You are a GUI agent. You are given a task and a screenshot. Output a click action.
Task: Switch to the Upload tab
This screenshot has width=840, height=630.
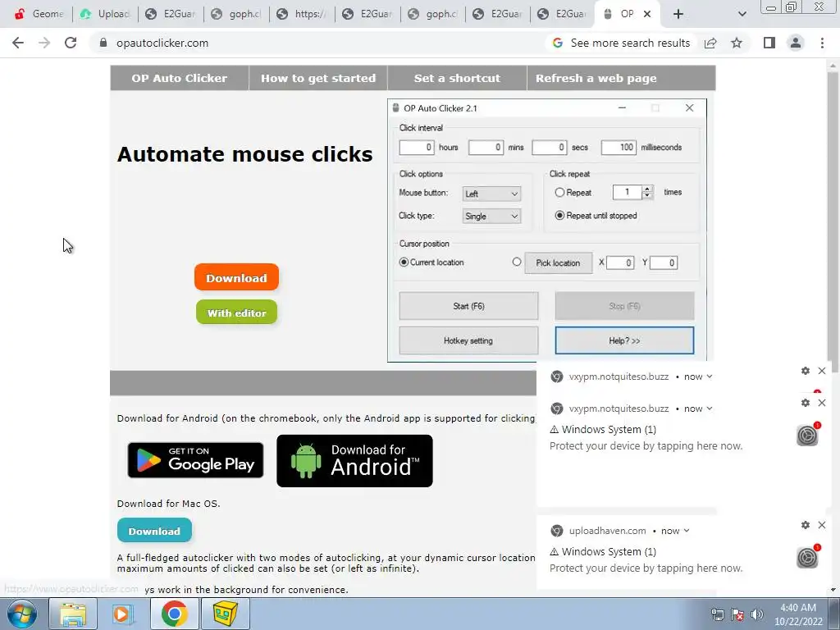pos(105,14)
